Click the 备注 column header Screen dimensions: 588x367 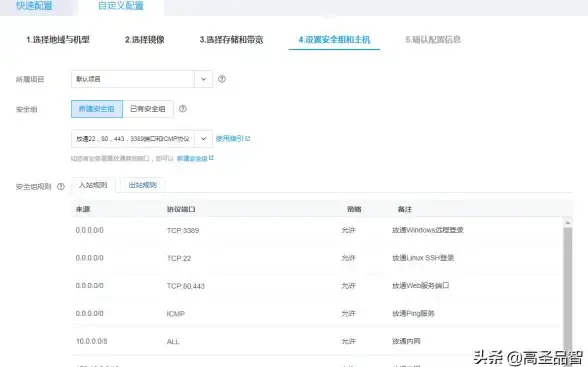[x=405, y=209]
